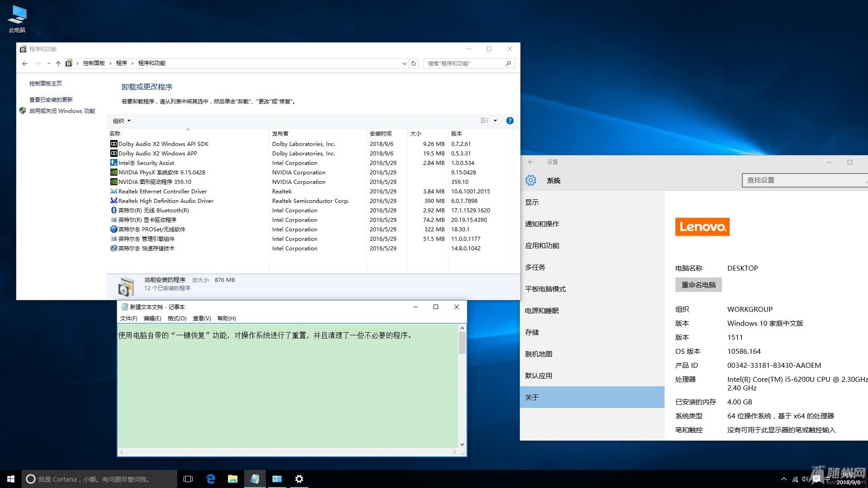This screenshot has width=868, height=488.
Task: Switch to the Settings taskbar gear button
Action: tap(299, 479)
